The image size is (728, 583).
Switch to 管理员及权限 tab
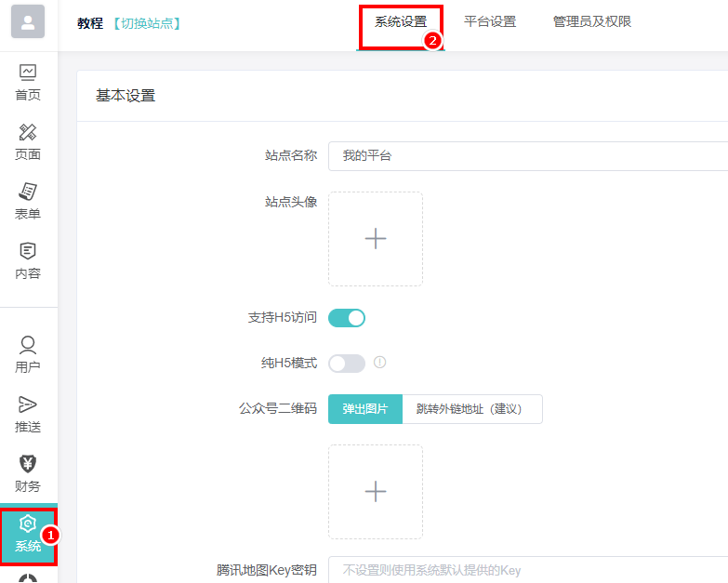coord(592,21)
